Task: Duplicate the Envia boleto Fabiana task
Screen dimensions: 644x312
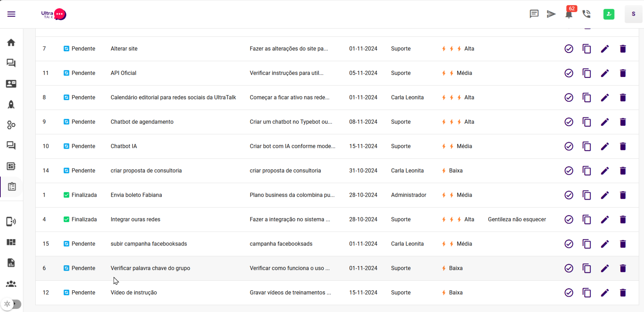Action: (x=587, y=195)
